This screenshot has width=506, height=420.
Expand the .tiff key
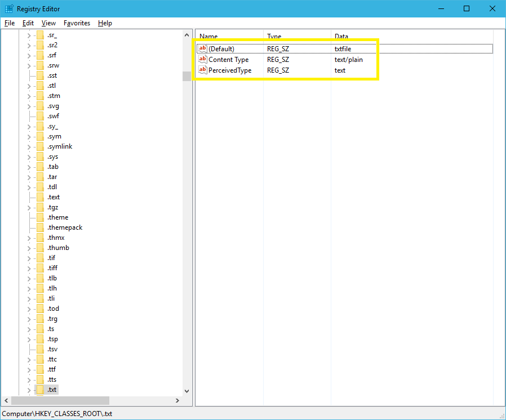pos(29,269)
